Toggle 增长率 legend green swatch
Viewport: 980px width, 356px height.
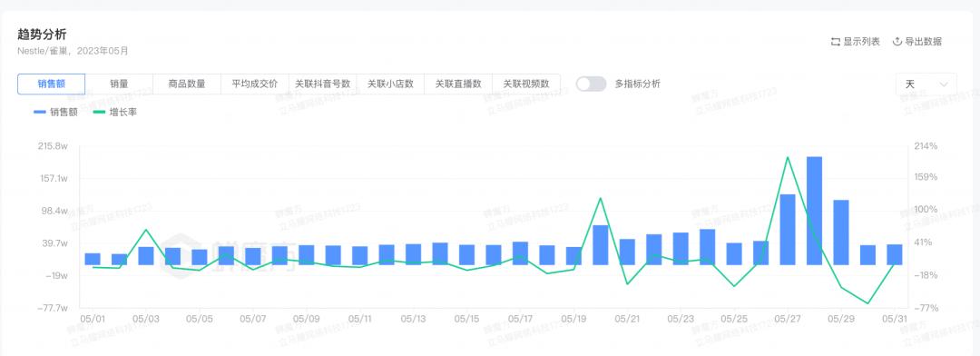[99, 113]
